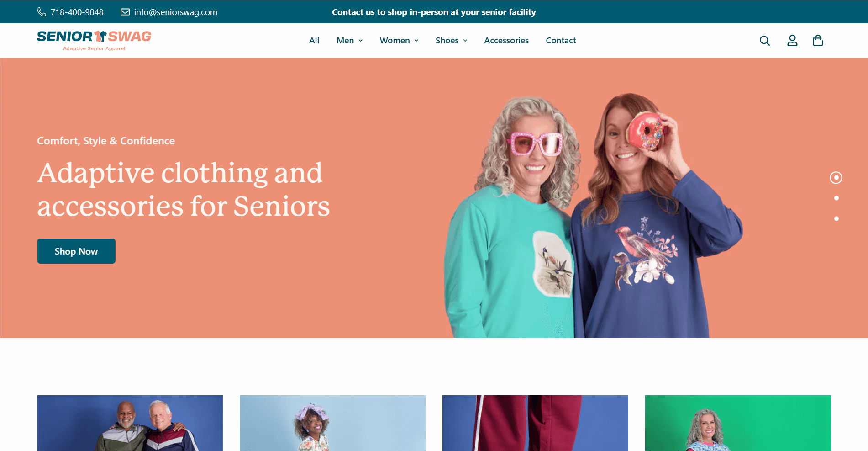
Task: Open the two men category thumbnail
Action: click(130, 423)
